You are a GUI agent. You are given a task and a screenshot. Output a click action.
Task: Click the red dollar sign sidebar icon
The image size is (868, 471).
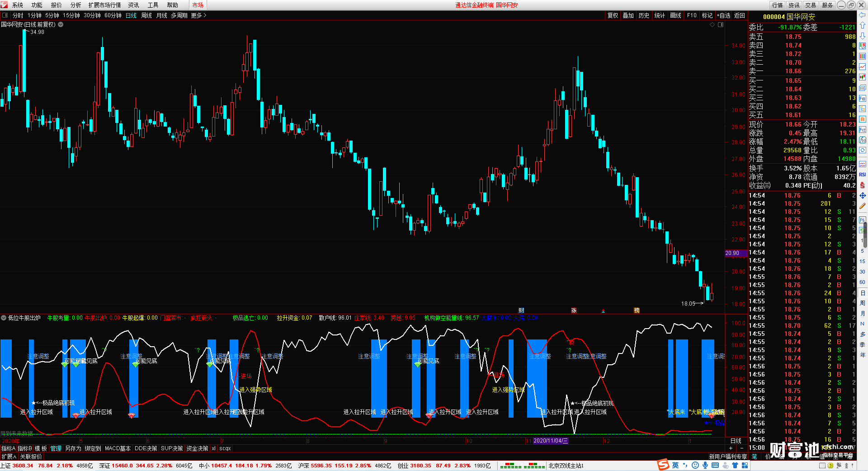863,185
